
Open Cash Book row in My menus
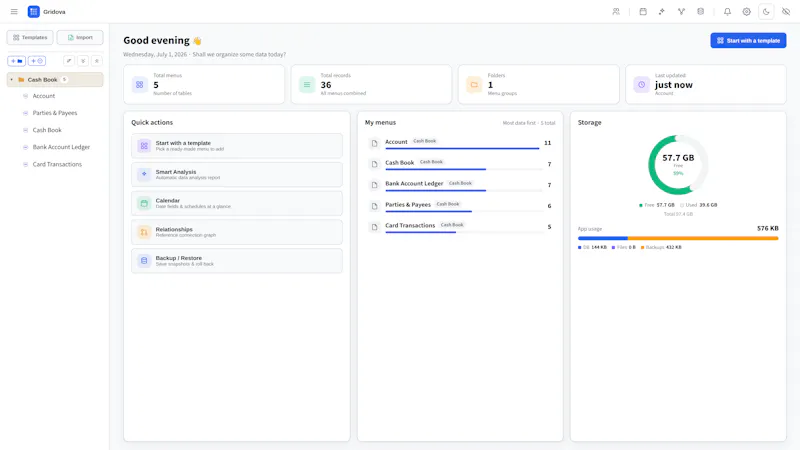click(460, 164)
